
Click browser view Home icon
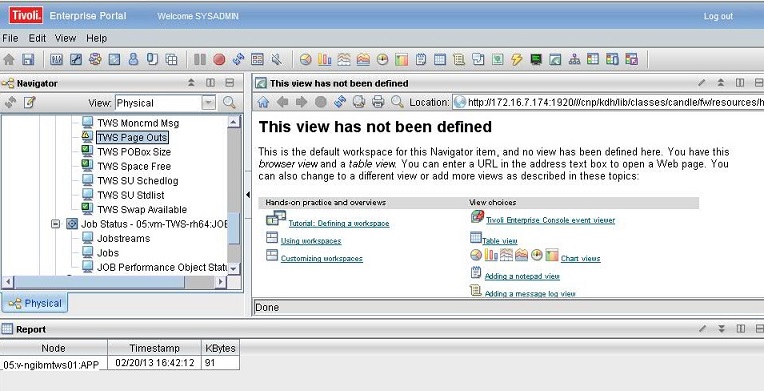click(263, 102)
